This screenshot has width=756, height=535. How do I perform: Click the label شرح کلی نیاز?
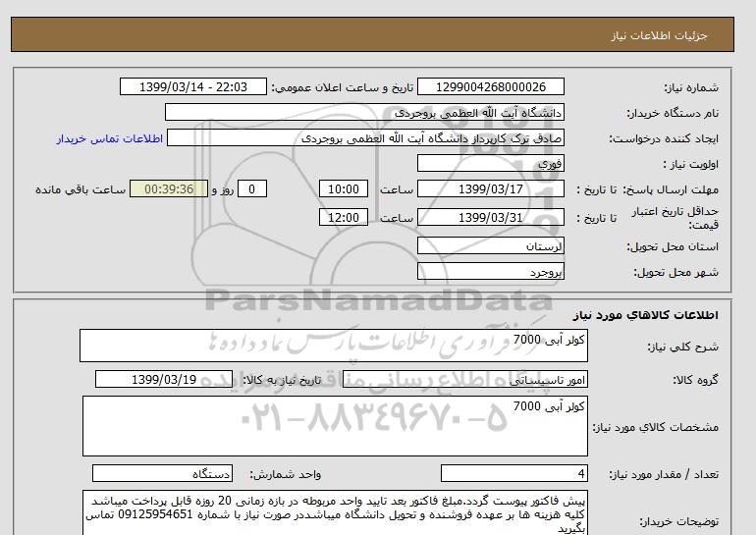click(x=682, y=347)
